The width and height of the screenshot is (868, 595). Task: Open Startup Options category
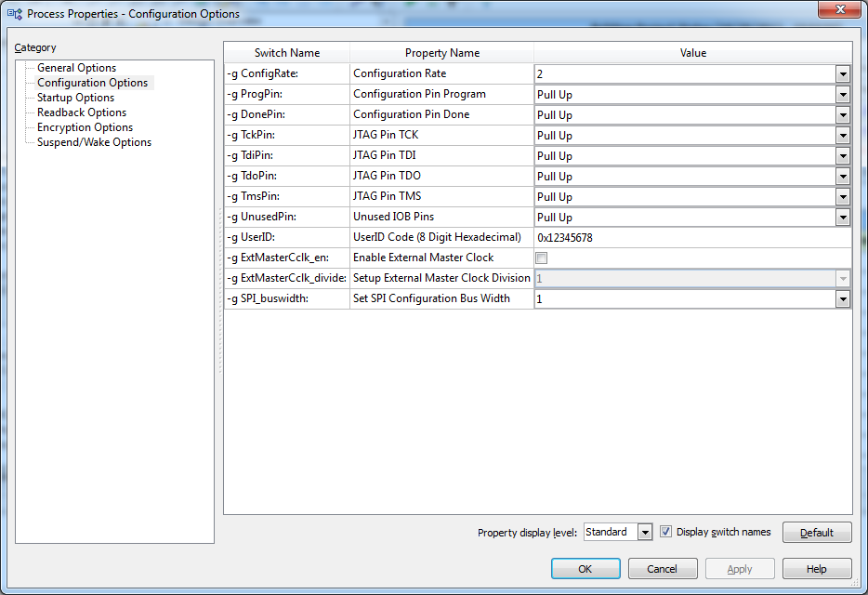coord(75,98)
